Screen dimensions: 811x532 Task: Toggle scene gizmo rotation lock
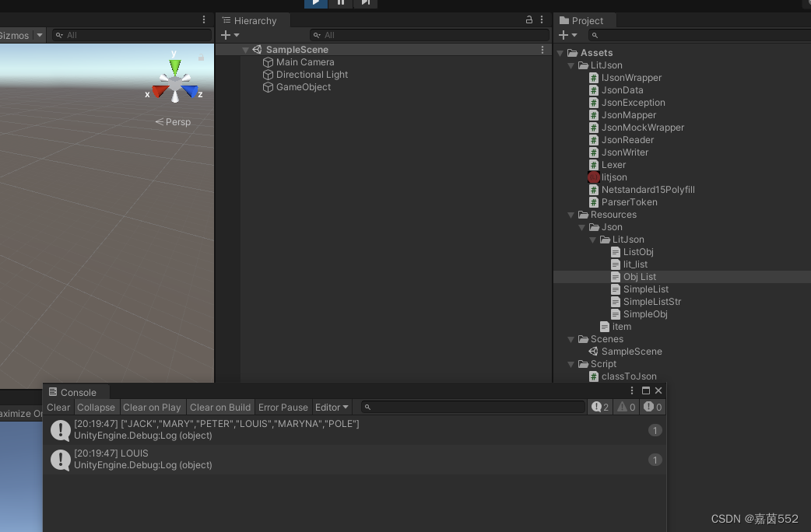(x=202, y=58)
